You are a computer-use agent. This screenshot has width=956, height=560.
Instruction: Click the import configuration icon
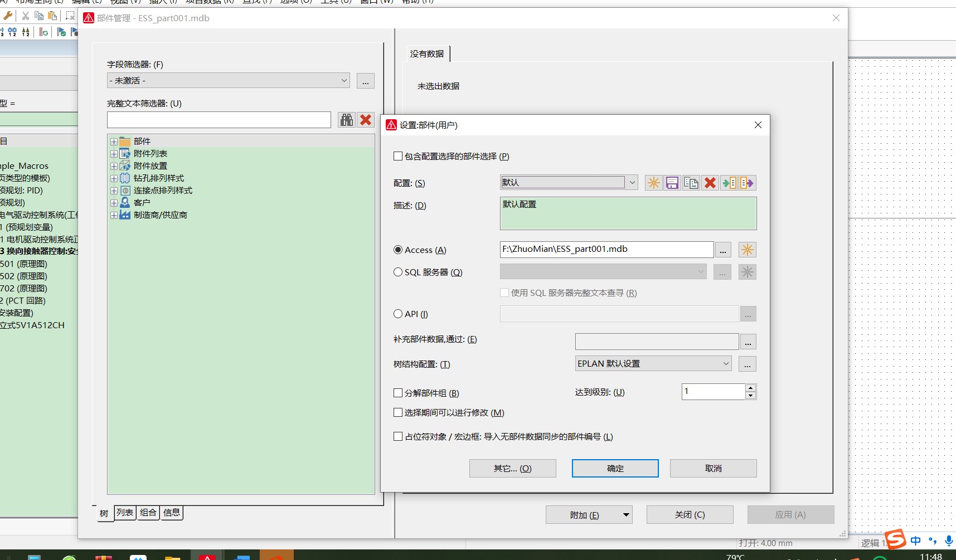tap(729, 183)
